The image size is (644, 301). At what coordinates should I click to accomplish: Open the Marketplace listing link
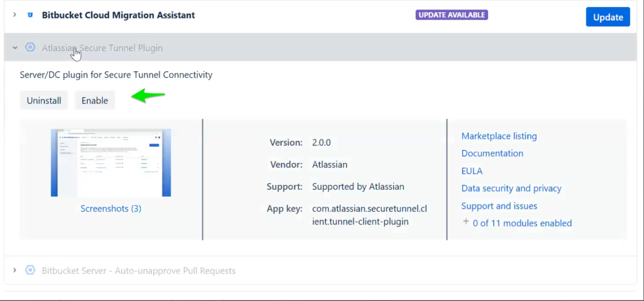(499, 136)
